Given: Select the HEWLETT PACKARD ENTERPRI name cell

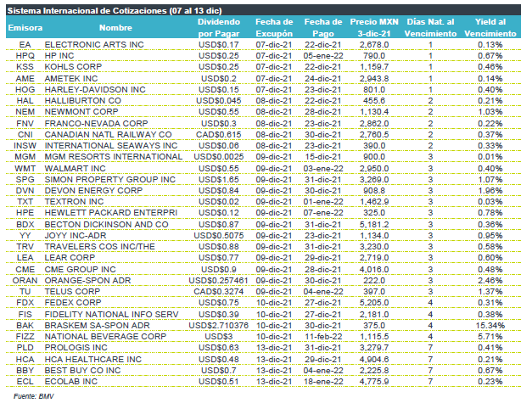Looking at the screenshot, I should coord(111,213).
